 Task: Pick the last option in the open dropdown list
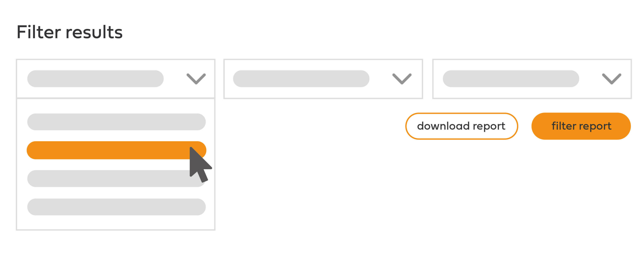tap(116, 207)
